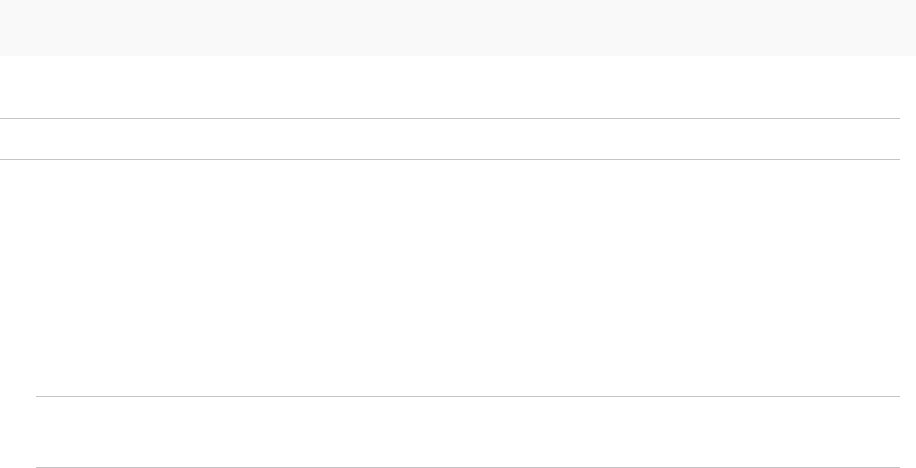Click the second full-width horizontal divider line
916x468 pixels.
(450, 159)
